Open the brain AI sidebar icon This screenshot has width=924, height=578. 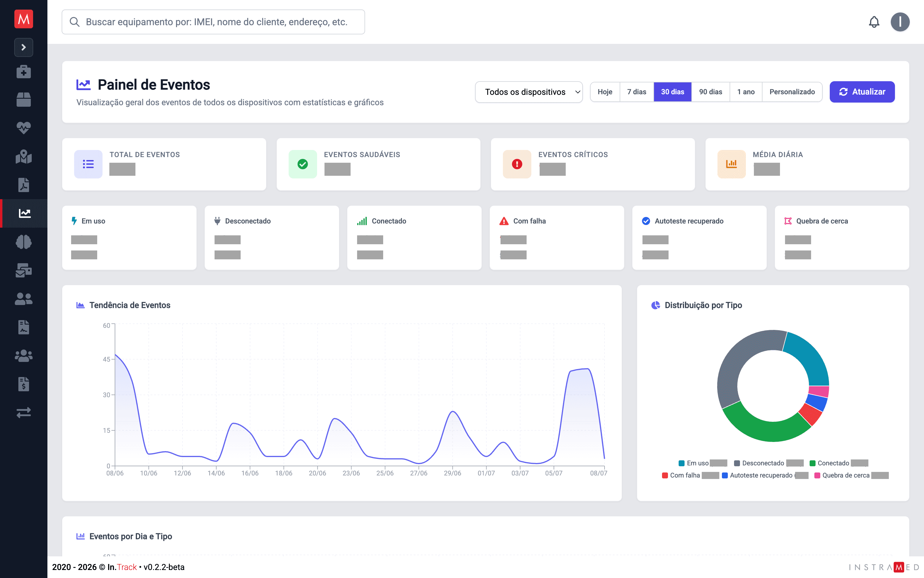coord(24,242)
